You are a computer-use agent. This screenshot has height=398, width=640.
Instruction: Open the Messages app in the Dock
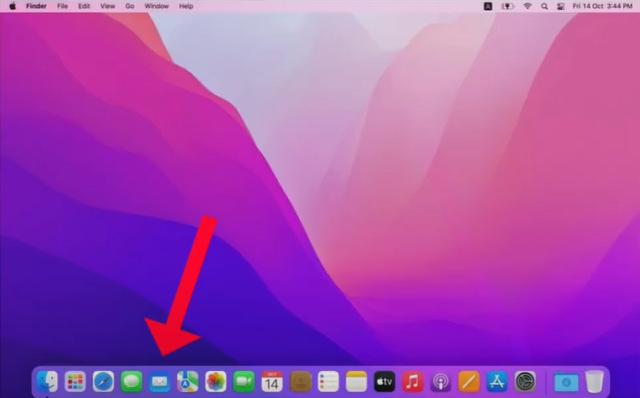[x=131, y=382]
